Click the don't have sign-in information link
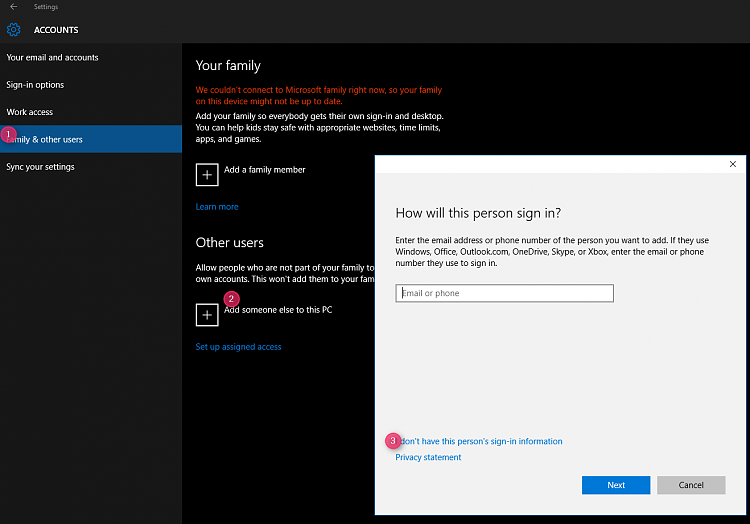Viewport: 750px width, 524px height. tap(479, 441)
